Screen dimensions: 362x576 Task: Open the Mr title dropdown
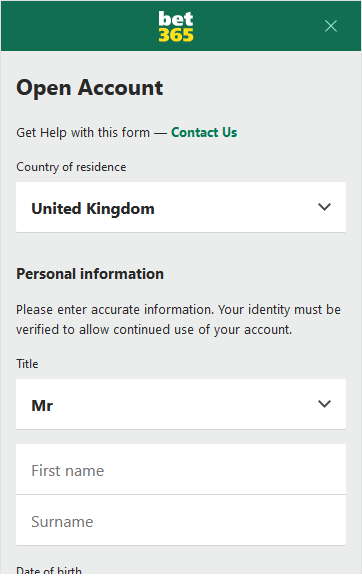[x=181, y=404]
